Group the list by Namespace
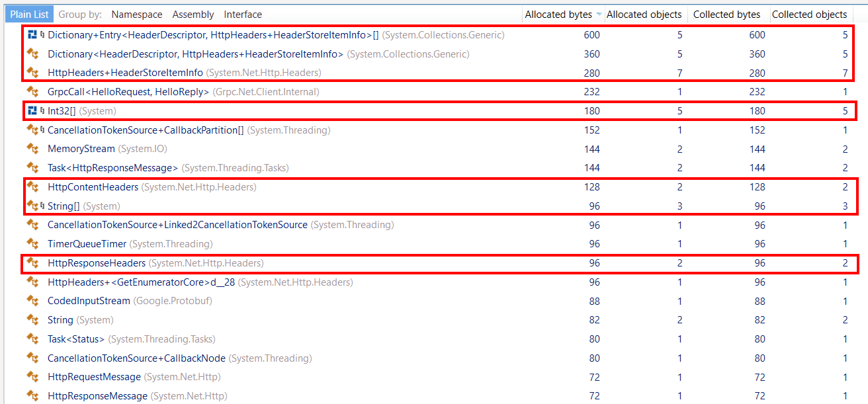This screenshot has height=404, width=868. [x=136, y=14]
